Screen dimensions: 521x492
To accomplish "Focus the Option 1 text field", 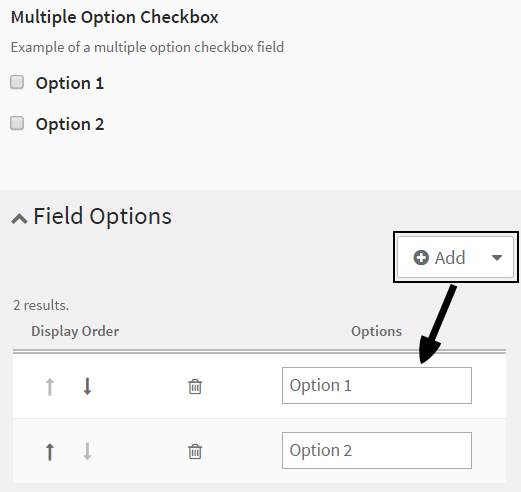I will [377, 385].
